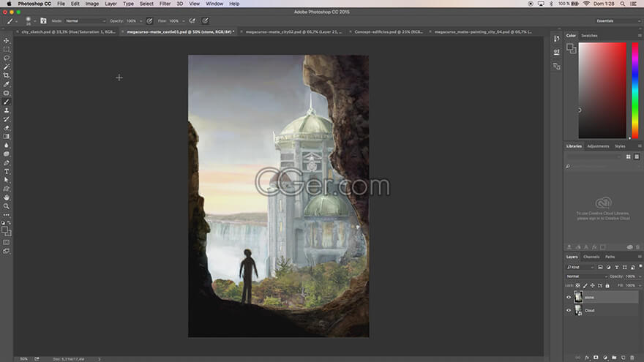
Task: Switch to the Adjustments tab
Action: pyautogui.click(x=598, y=146)
